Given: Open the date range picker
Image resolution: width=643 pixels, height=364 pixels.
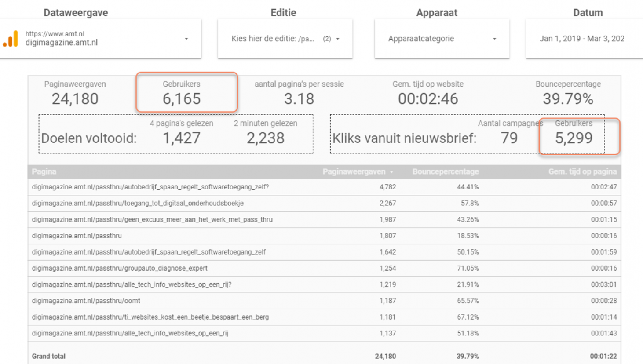Looking at the screenshot, I should [x=581, y=39].
